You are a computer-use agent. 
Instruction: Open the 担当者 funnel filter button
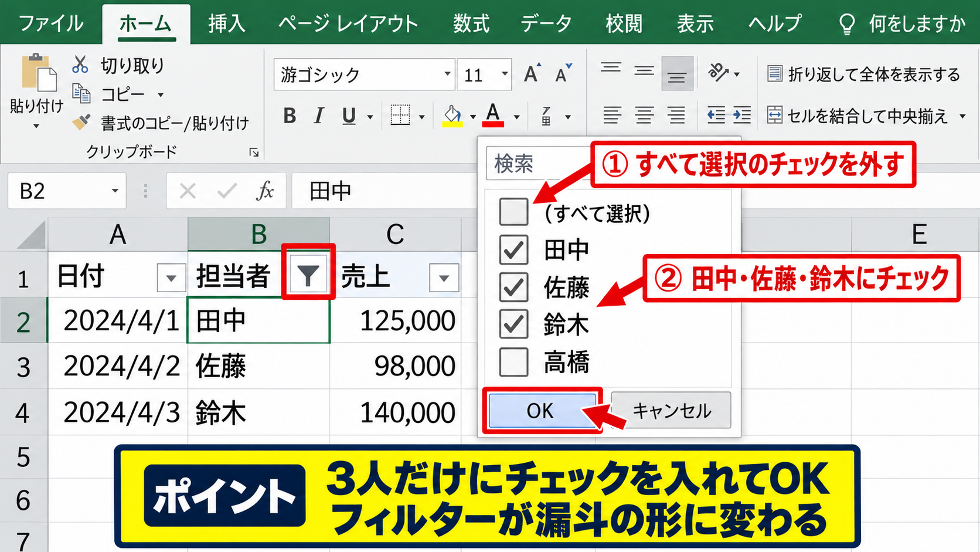[308, 274]
